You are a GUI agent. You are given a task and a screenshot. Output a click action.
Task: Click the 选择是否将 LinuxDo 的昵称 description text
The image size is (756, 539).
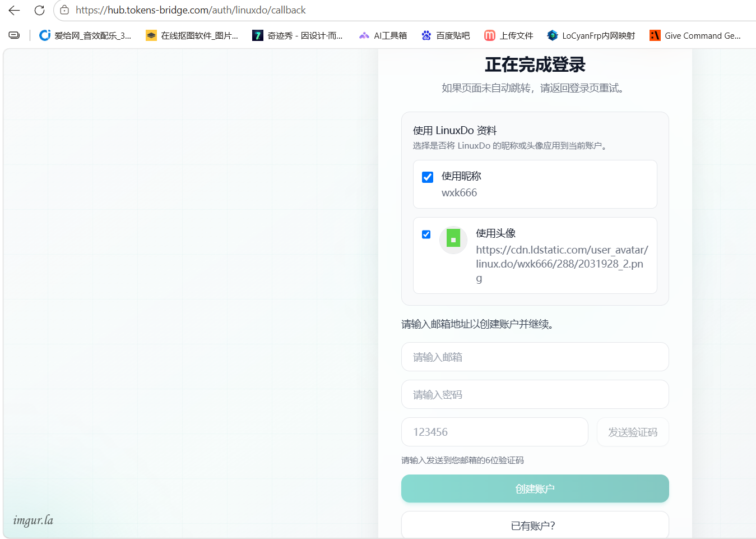[510, 146]
